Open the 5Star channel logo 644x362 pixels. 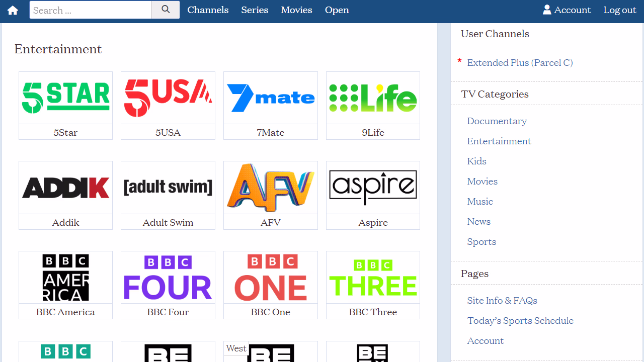coord(65,98)
